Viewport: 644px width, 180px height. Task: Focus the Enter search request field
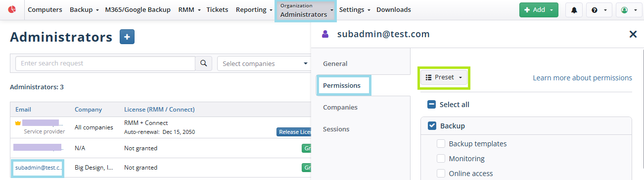[105, 63]
